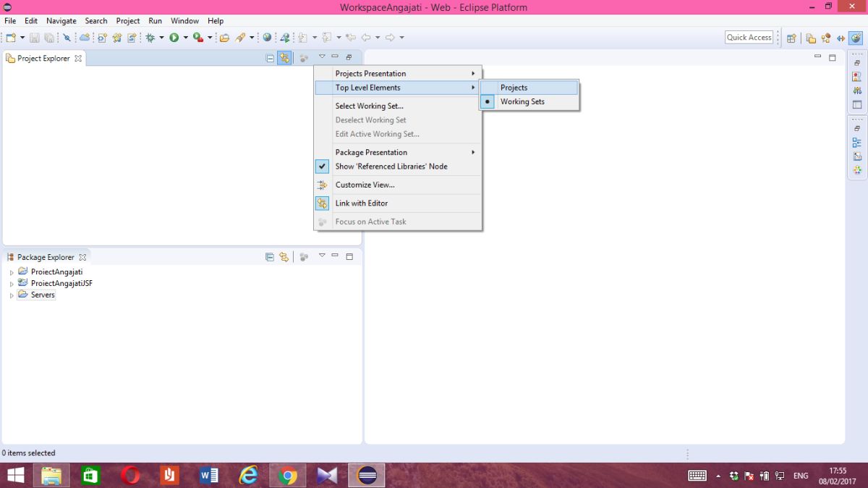
Task: Expand the Servers tree node
Action: 12,295
